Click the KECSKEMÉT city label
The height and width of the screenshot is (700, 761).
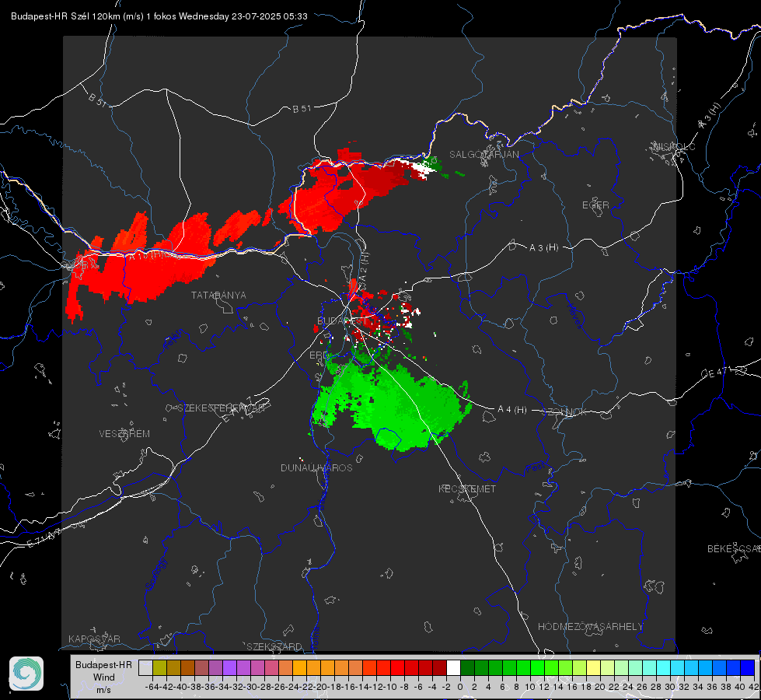[467, 488]
